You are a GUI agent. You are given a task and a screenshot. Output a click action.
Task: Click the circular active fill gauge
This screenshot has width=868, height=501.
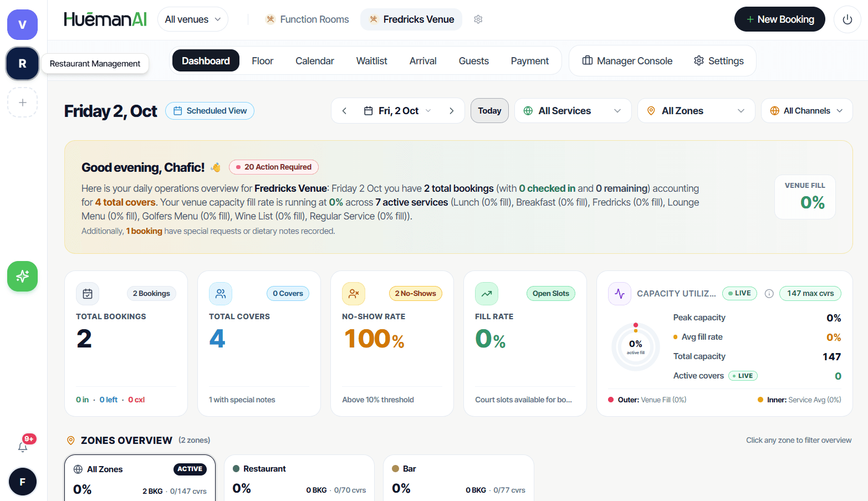[636, 347]
